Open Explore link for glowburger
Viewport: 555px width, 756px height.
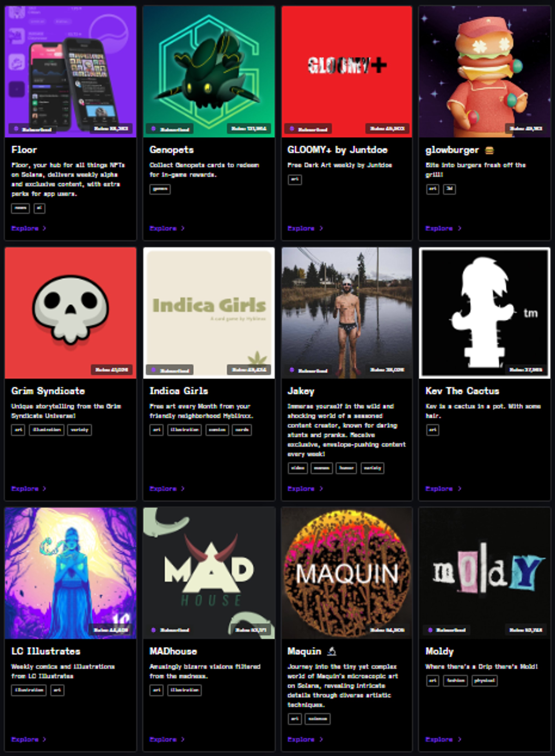pyautogui.click(x=439, y=228)
